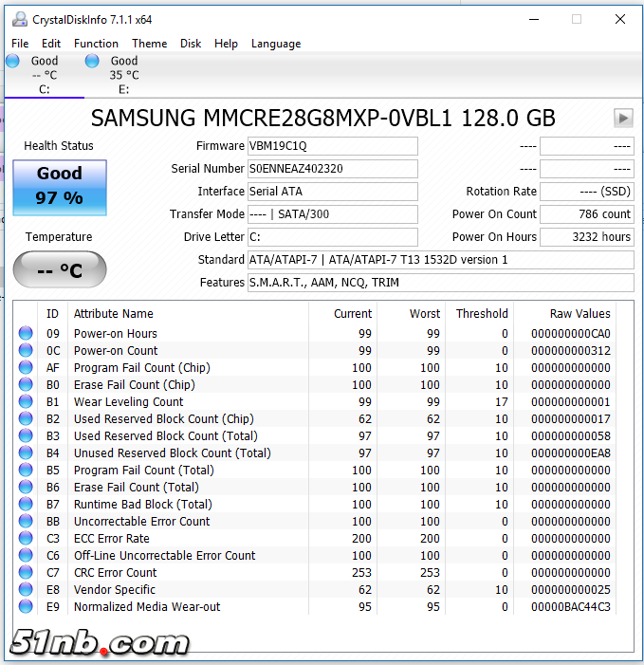The image size is (644, 665).
Task: Click status icon of Off-Line Uncorrectable Error Count
Action: 26,555
